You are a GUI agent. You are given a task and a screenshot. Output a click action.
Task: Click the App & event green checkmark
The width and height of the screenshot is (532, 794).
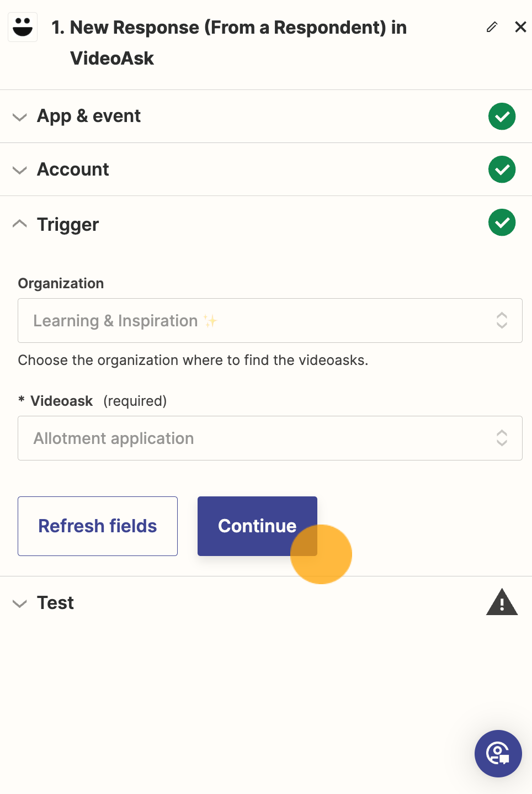click(502, 117)
